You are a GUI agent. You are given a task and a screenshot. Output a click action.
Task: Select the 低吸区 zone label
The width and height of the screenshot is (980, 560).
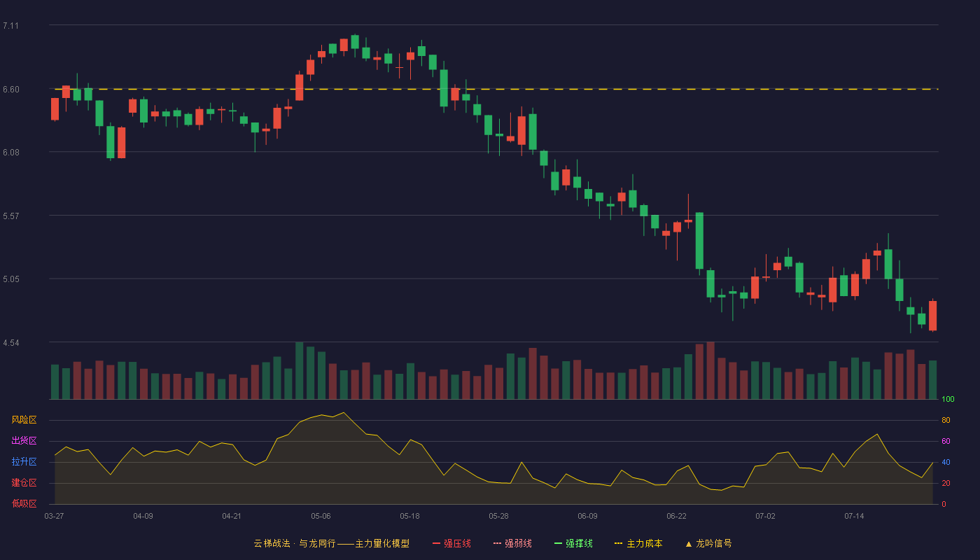pyautogui.click(x=24, y=504)
